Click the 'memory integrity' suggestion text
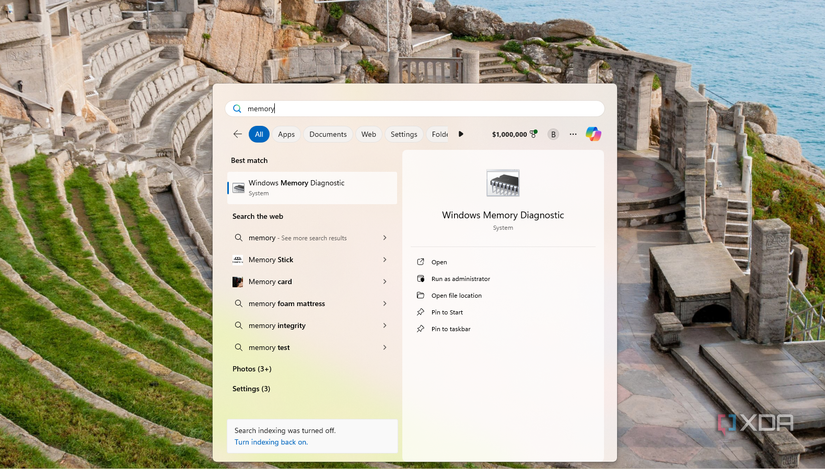825x469 pixels. click(x=277, y=326)
